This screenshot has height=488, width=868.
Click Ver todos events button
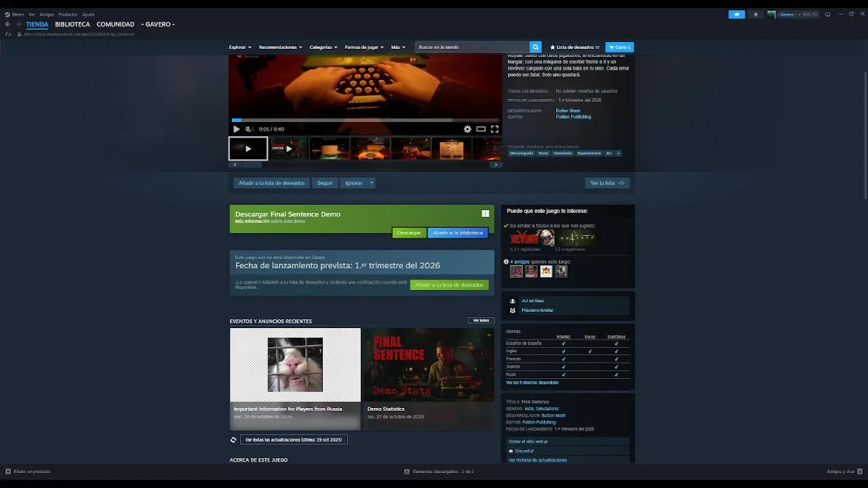[481, 321]
